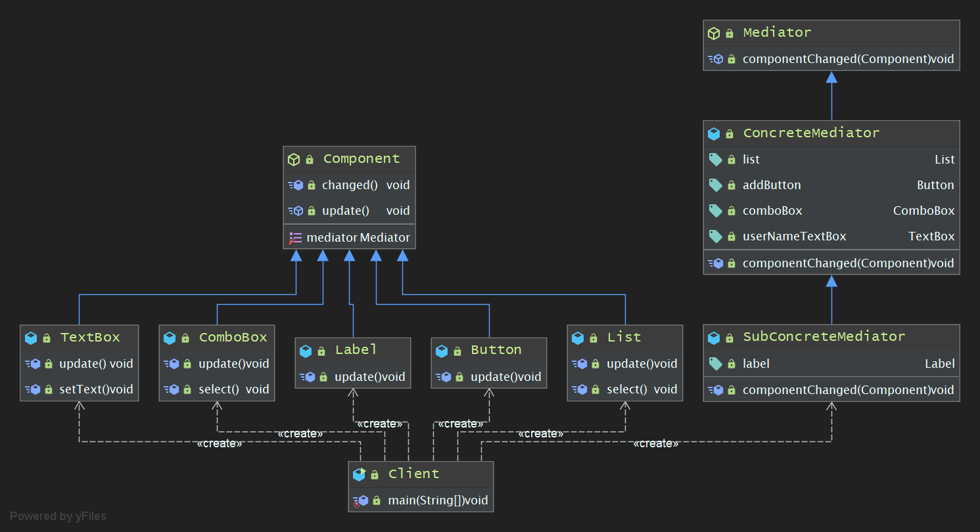Click the method icon beside setText()
The height and width of the screenshot is (532, 980).
coord(33,389)
